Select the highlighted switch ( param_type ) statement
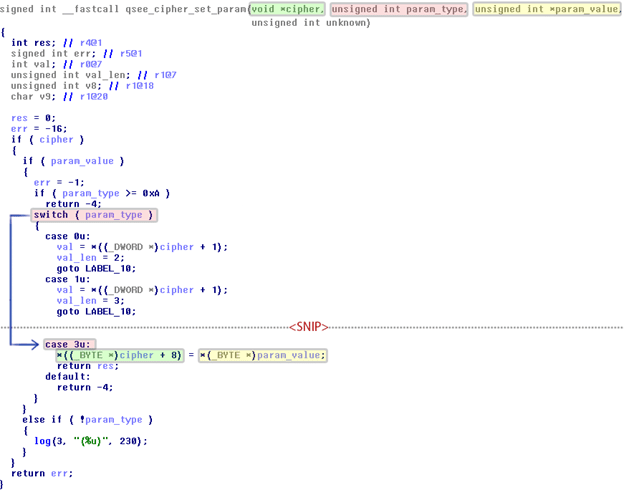The height and width of the screenshot is (490, 624). 94,215
